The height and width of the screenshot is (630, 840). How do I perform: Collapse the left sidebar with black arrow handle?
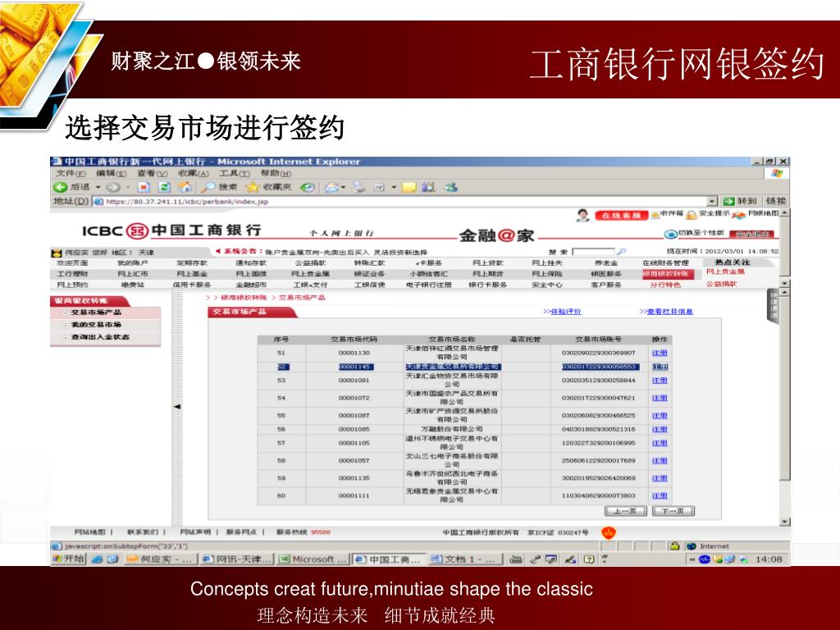[x=177, y=407]
